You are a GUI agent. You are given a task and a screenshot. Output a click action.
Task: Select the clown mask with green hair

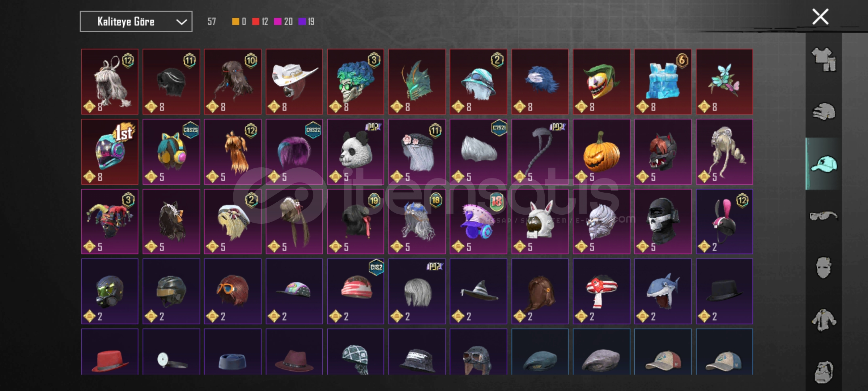click(601, 82)
